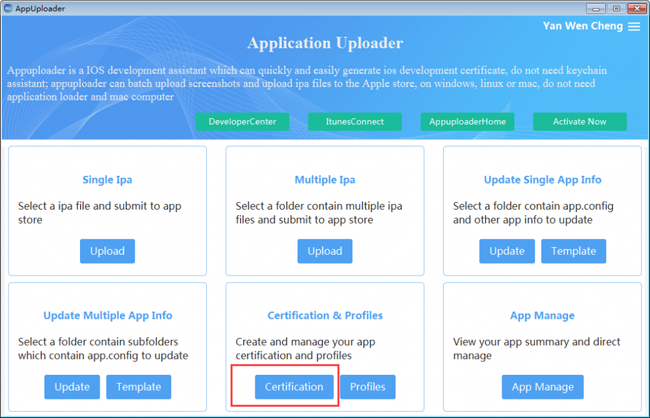
Task: Open the DeveloperCenter link button
Action: click(243, 122)
